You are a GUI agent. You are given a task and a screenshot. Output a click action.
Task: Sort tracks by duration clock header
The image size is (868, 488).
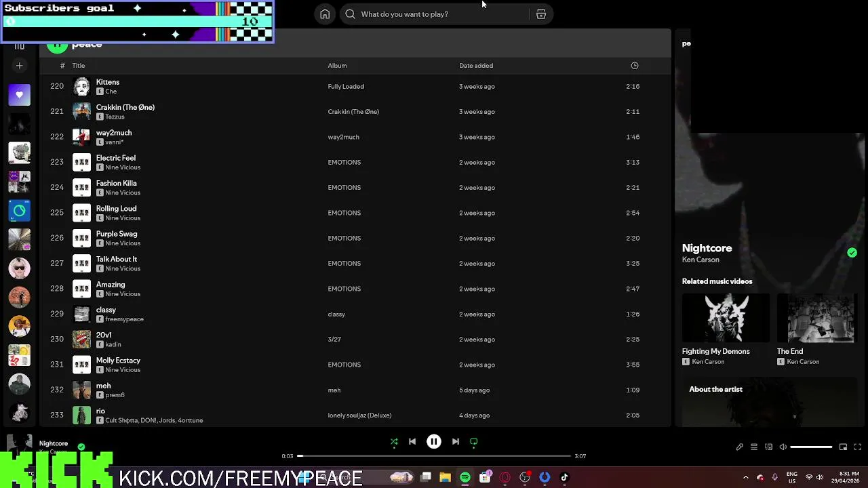pyautogui.click(x=635, y=66)
